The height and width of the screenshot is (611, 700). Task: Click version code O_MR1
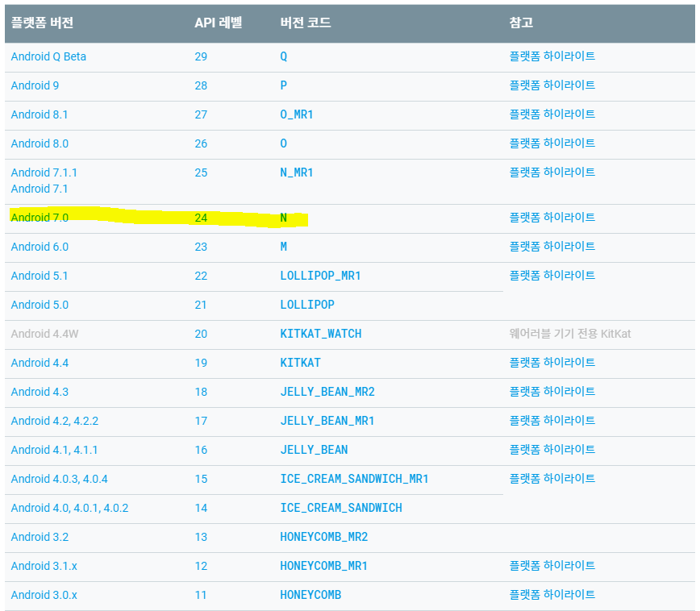297,114
